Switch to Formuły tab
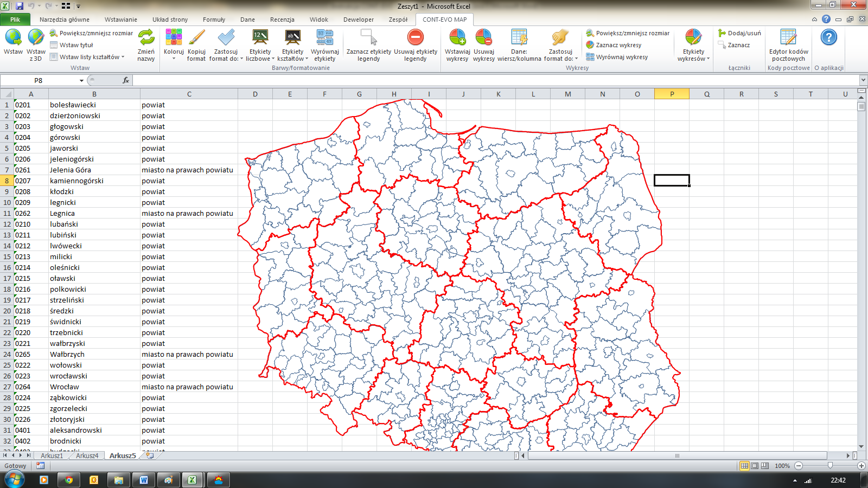The image size is (868, 488). pyautogui.click(x=214, y=20)
